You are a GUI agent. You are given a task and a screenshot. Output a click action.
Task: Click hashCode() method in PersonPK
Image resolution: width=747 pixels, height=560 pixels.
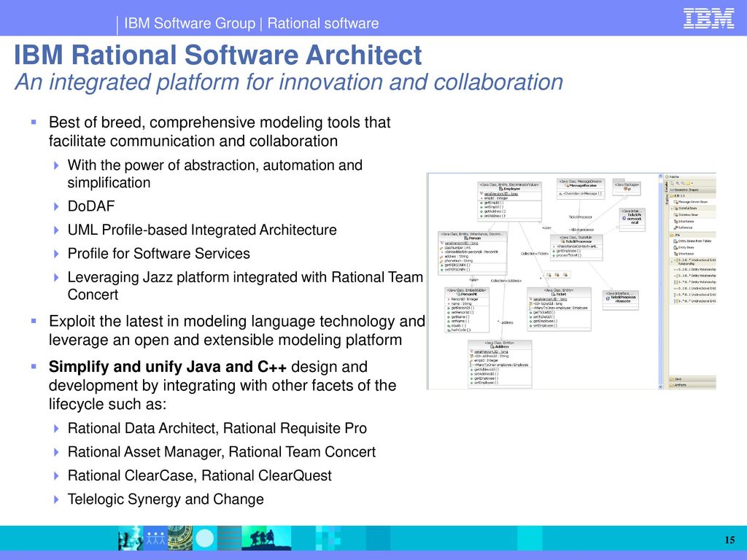461,330
